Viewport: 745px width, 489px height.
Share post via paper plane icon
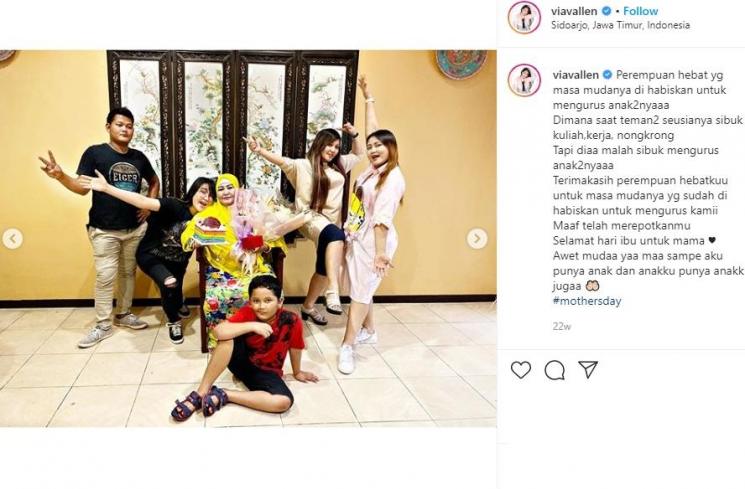point(588,369)
